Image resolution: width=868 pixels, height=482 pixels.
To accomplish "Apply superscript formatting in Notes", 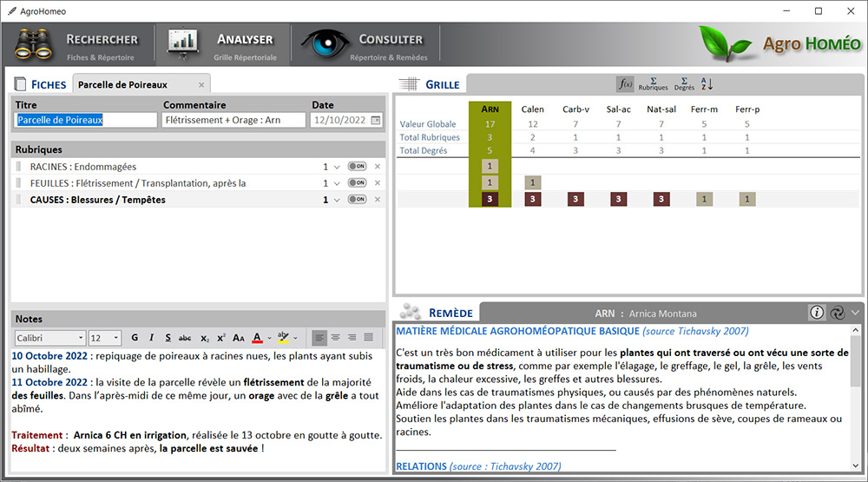I will (220, 337).
